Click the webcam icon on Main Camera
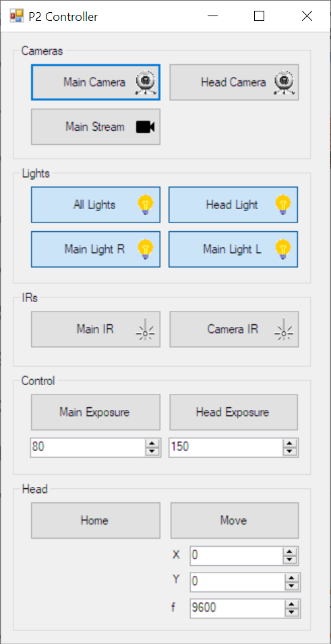The image size is (331, 644). tap(146, 82)
